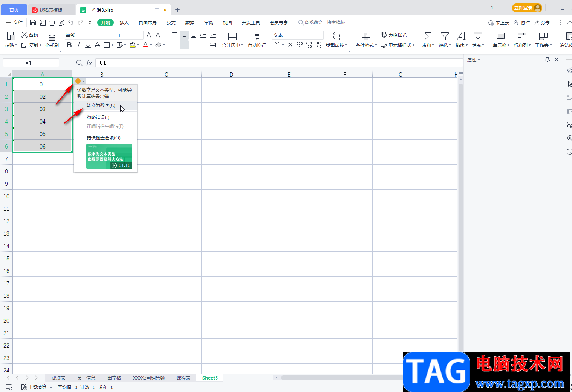Open the number format dropdown (文本)
Screen dimensions: 572x392
coord(321,35)
